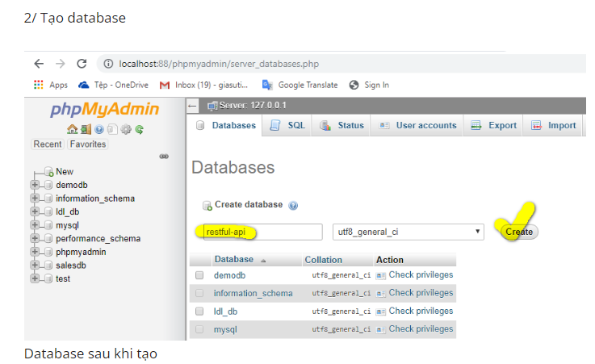Click the site info icon in the address bar
Screen dimensions: 595x364
pyautogui.click(x=108, y=64)
